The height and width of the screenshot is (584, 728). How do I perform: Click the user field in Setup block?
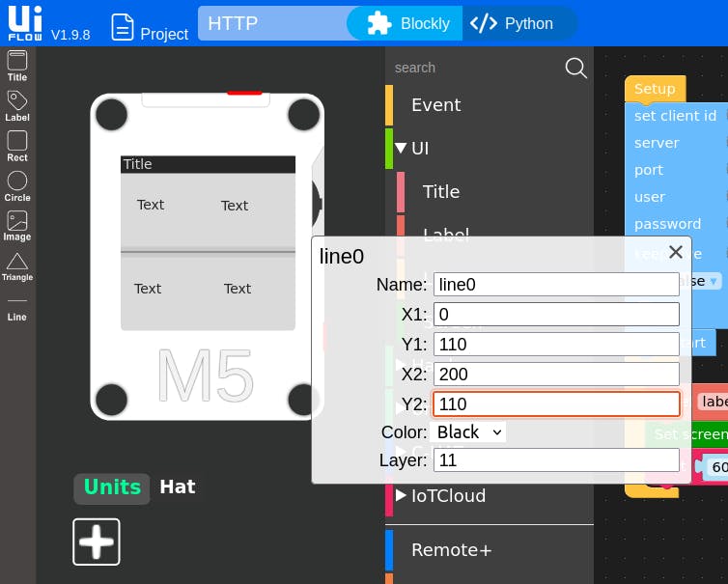click(650, 197)
